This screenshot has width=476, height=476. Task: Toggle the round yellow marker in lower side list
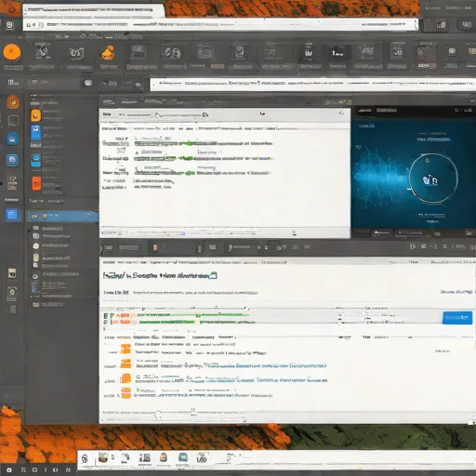click(x=36, y=245)
